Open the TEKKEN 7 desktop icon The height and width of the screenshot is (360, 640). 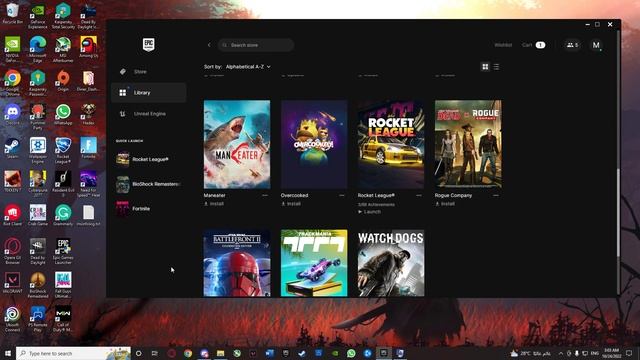pyautogui.click(x=13, y=182)
